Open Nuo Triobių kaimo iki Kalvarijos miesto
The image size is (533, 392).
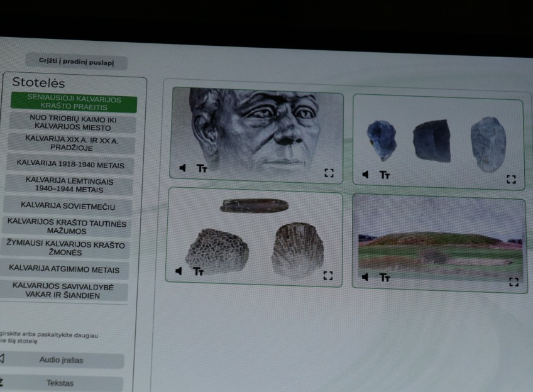[73, 123]
